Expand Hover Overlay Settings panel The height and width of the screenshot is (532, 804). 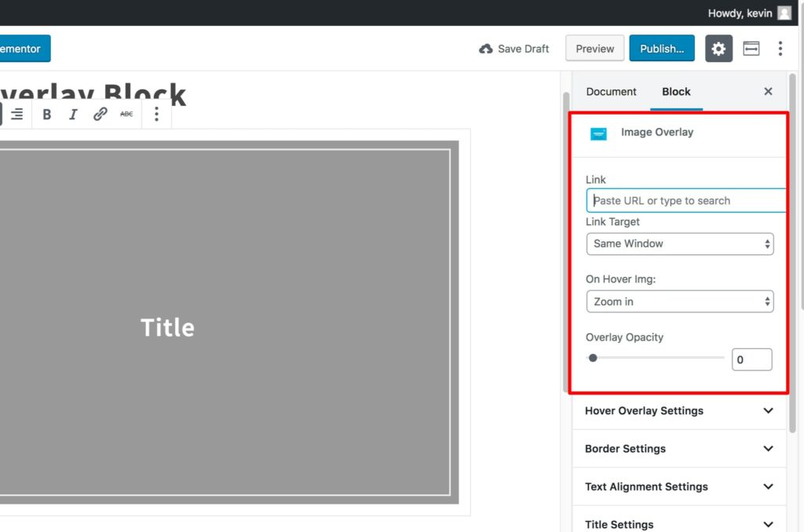679,411
